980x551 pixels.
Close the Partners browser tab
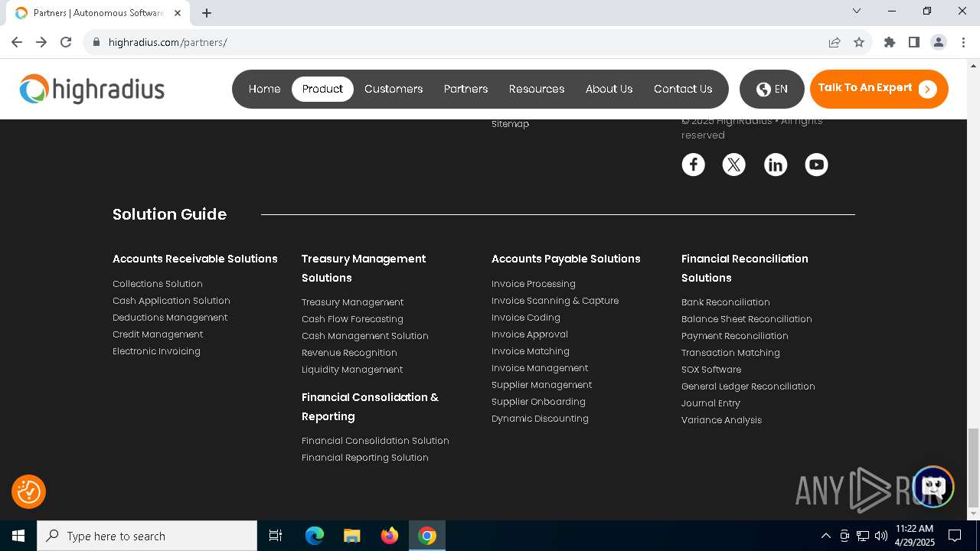click(178, 13)
